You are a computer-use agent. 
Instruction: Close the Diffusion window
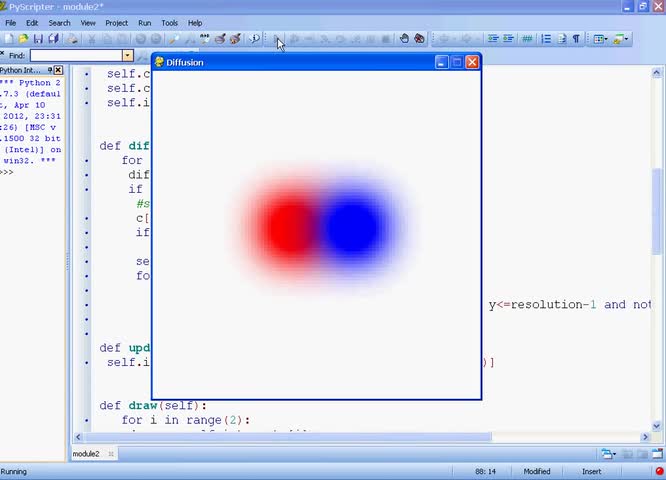(x=472, y=62)
